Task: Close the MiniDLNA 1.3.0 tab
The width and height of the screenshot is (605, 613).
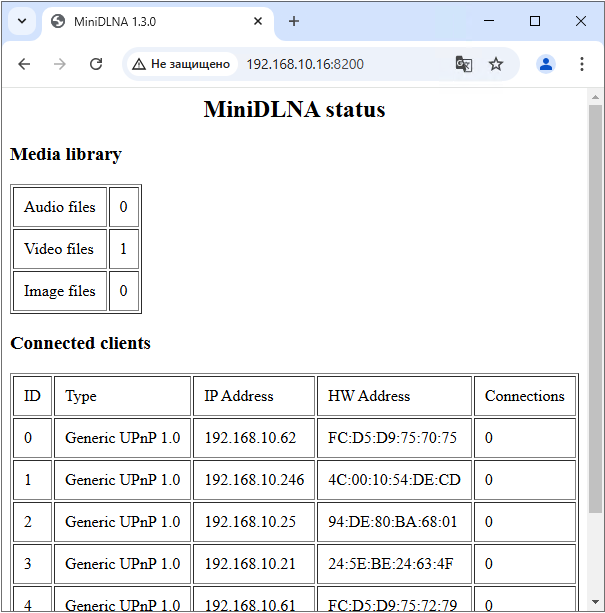Action: tap(258, 21)
